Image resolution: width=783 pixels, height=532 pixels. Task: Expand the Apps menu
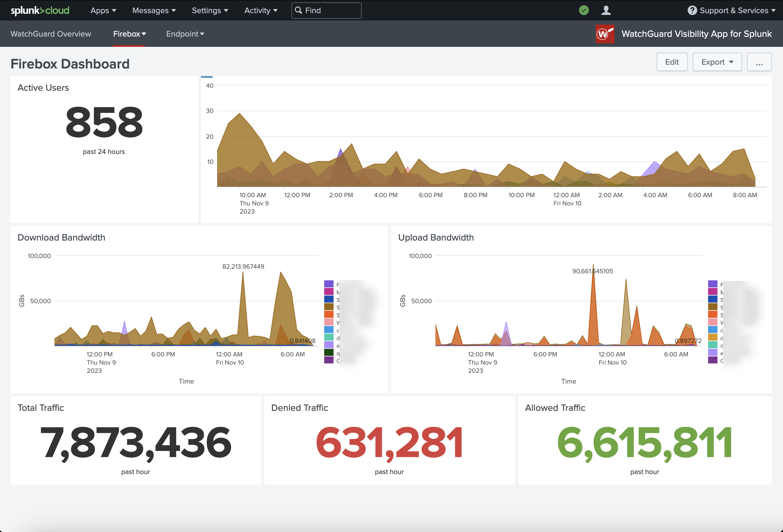103,10
